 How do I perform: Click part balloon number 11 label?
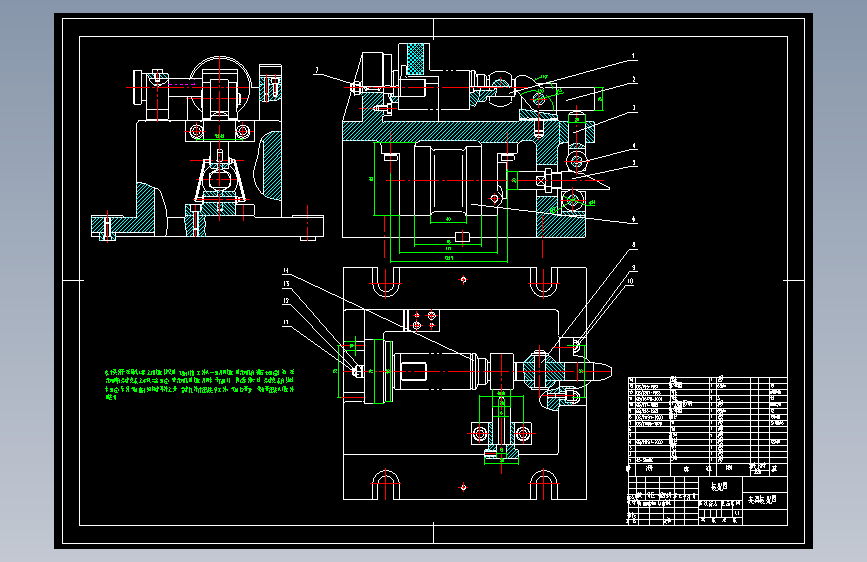(x=286, y=322)
